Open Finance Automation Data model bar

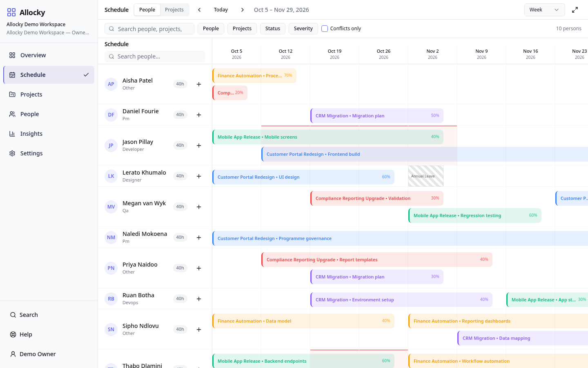pyautogui.click(x=303, y=321)
